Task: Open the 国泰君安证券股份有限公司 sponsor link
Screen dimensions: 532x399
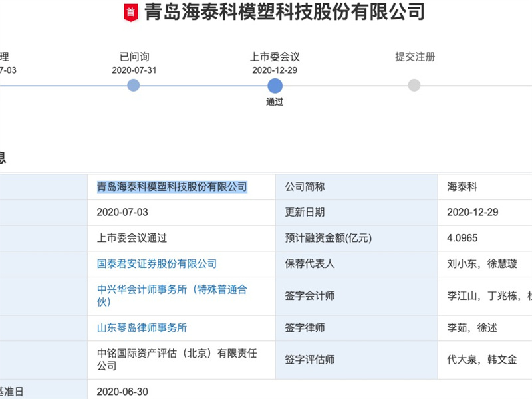Action: pyautogui.click(x=157, y=263)
